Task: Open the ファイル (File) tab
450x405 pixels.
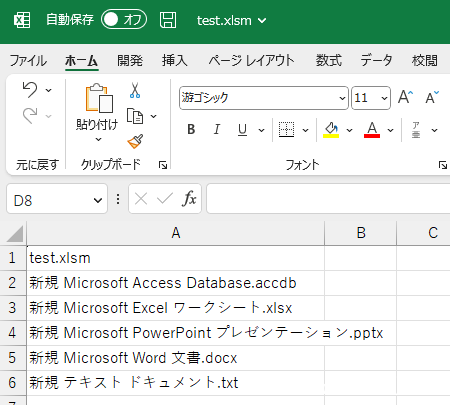Action: (28, 61)
